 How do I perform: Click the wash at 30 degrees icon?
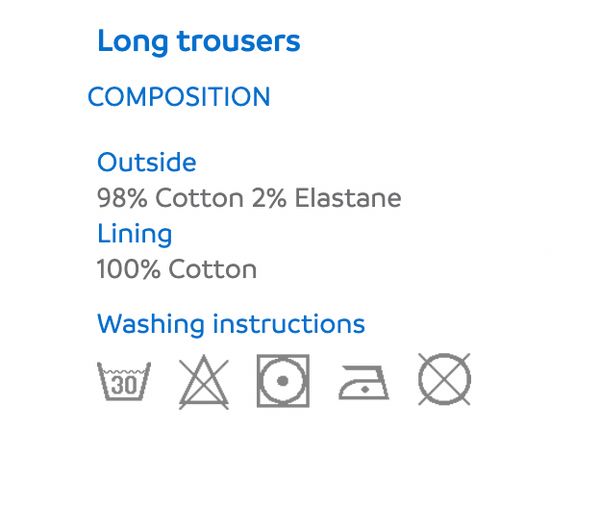[124, 381]
